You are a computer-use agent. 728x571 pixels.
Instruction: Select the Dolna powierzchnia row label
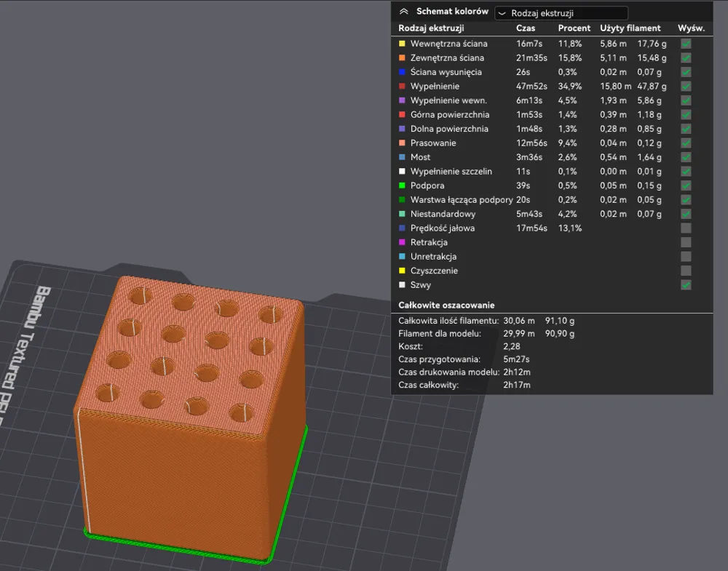point(449,129)
